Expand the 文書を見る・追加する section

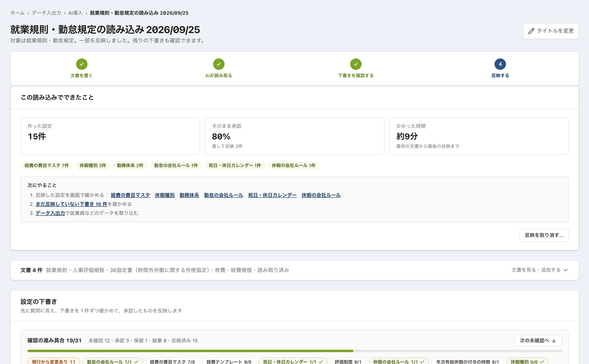540,270
